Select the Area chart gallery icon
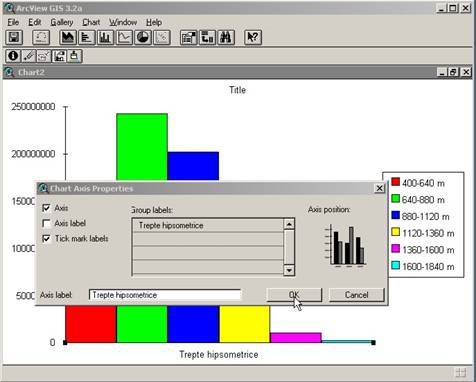The height and width of the screenshot is (382, 476). [x=68, y=37]
